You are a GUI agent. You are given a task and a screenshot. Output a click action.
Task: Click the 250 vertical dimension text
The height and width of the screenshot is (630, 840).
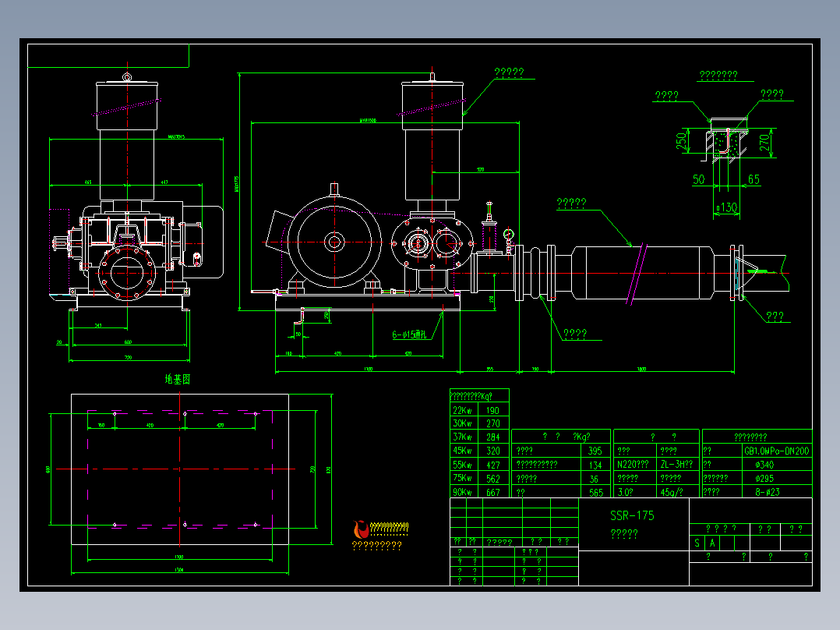(681, 141)
